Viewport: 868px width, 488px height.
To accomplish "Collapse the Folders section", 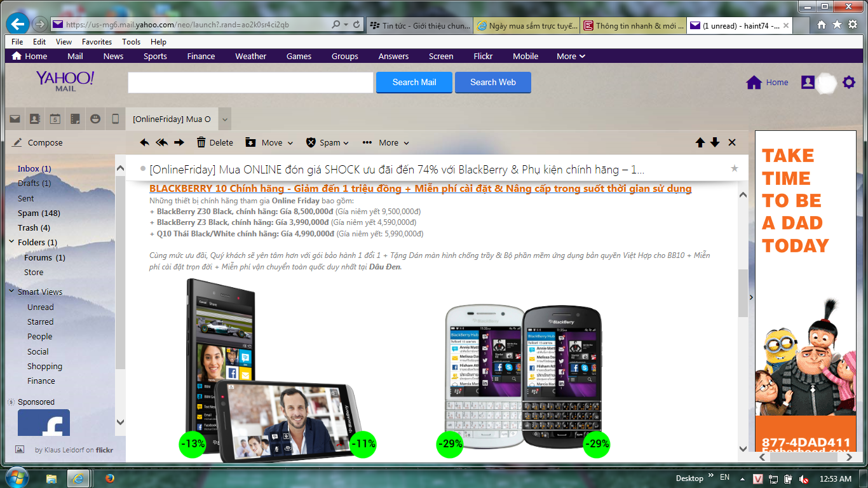I will click(x=12, y=242).
